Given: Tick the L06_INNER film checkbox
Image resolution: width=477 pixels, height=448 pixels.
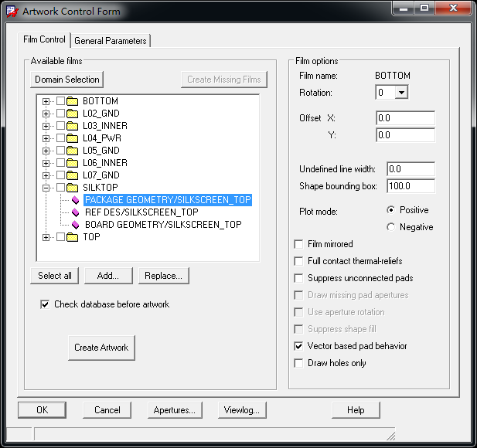Looking at the screenshot, I should (60, 163).
